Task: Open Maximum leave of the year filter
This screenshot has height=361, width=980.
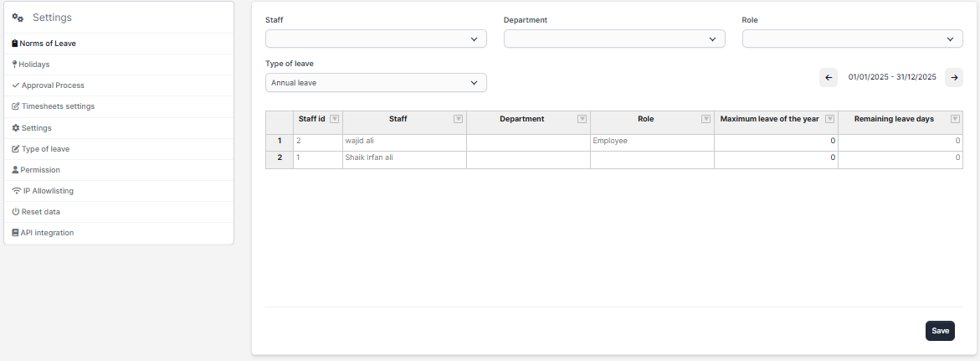Action: tap(829, 119)
